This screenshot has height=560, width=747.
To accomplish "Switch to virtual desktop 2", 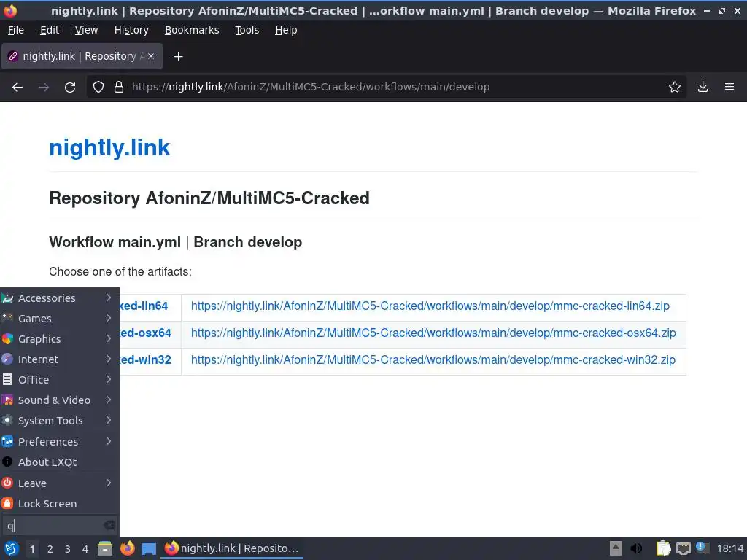I will coord(50,549).
